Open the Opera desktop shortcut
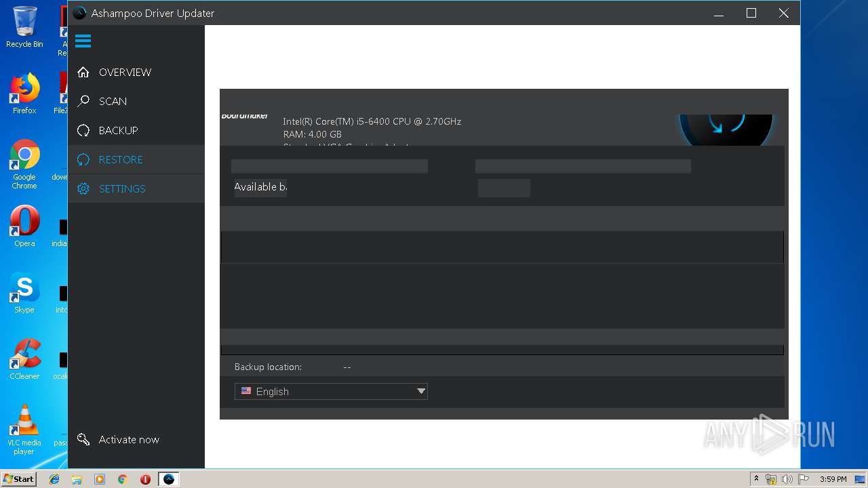Screen dimensions: 868x488 coord(24,226)
